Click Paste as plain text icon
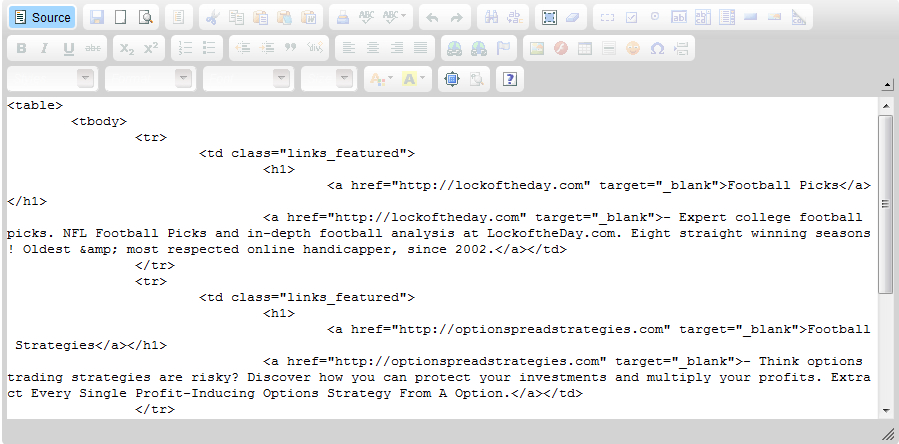 click(284, 18)
